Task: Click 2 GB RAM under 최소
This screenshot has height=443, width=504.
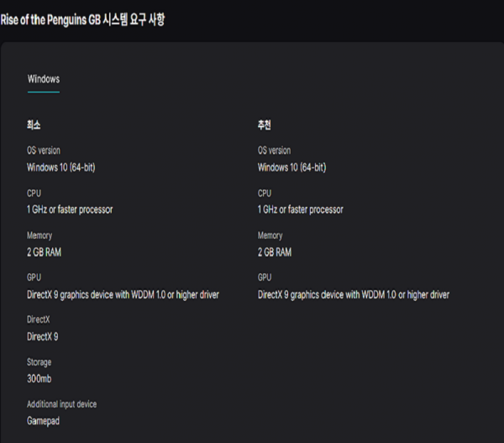Action: [45, 252]
